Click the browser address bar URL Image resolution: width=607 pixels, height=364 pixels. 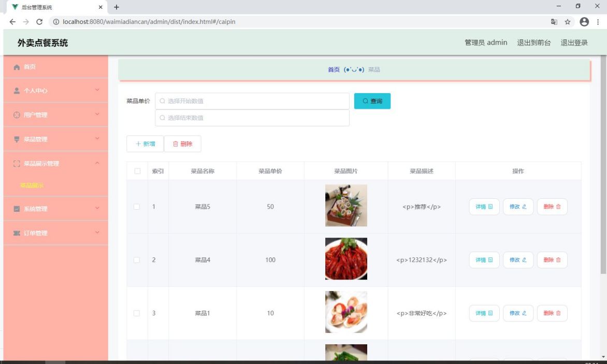click(x=149, y=22)
